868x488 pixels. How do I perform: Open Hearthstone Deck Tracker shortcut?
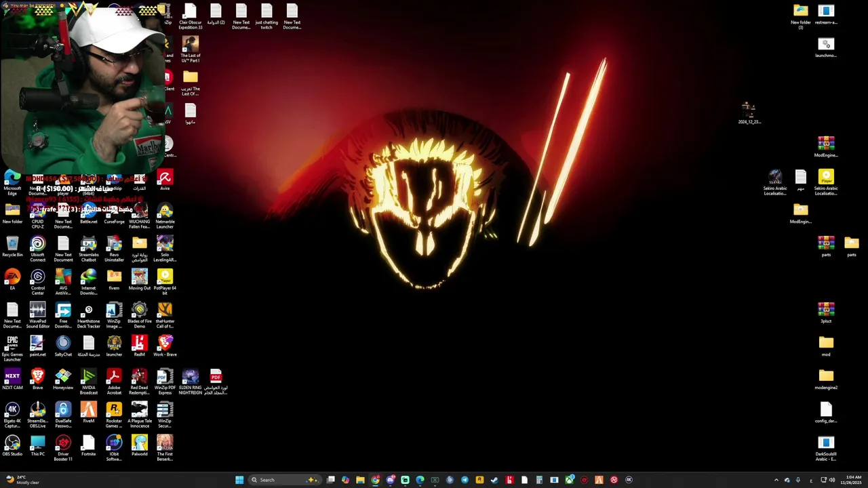89,316
